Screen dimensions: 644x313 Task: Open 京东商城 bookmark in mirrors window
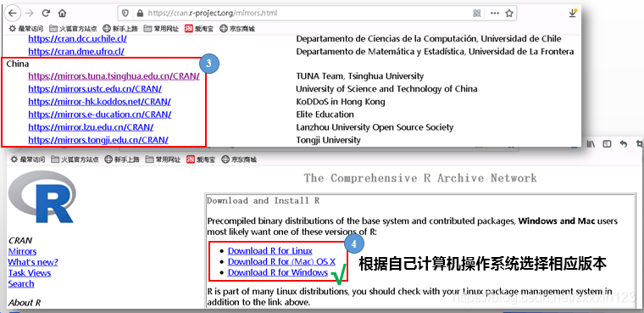pos(237,28)
